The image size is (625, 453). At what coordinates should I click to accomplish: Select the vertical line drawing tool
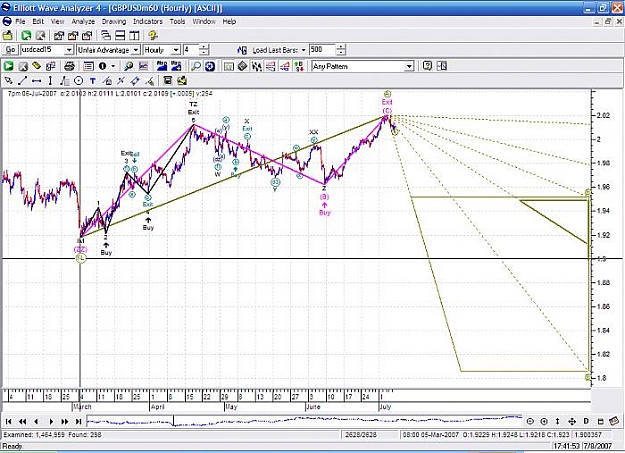click(x=50, y=81)
